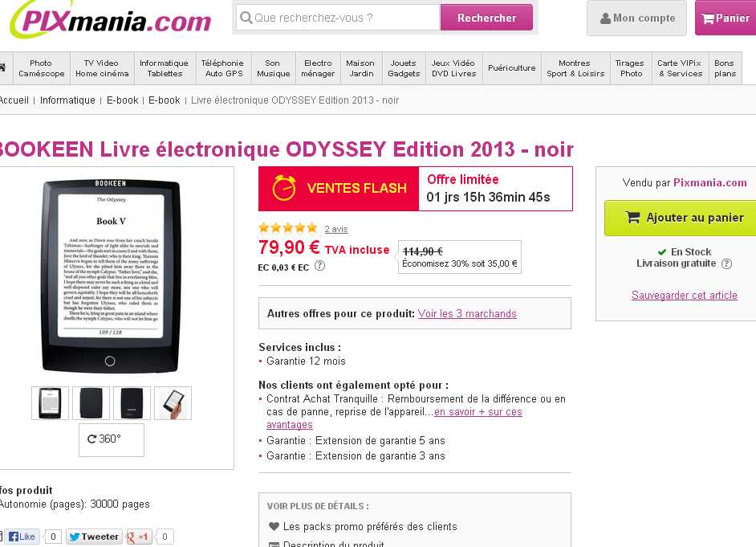Image resolution: width=756 pixels, height=547 pixels.
Task: Open the Panier shopping cart
Action: pyautogui.click(x=726, y=18)
